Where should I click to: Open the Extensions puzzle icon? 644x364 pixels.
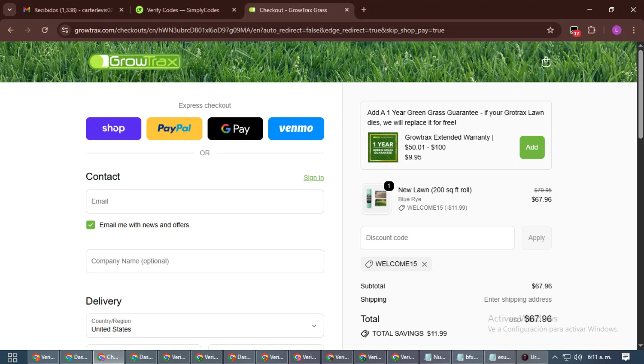tap(592, 30)
